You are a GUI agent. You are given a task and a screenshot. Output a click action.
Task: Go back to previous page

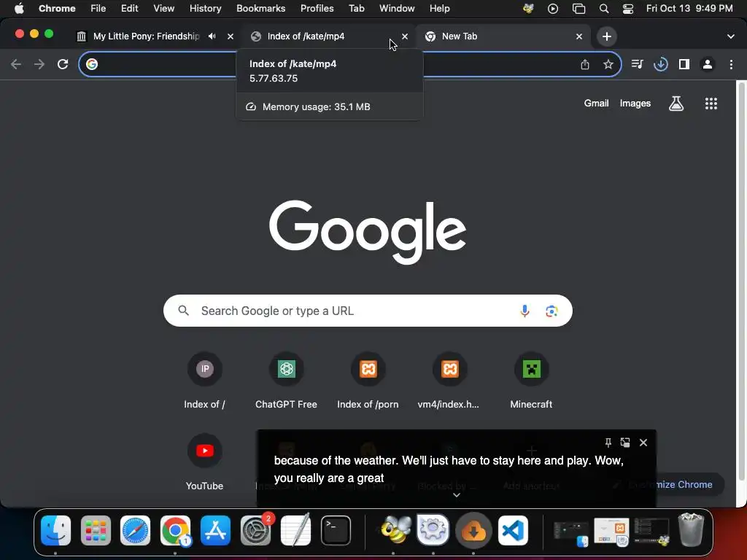[x=16, y=64]
